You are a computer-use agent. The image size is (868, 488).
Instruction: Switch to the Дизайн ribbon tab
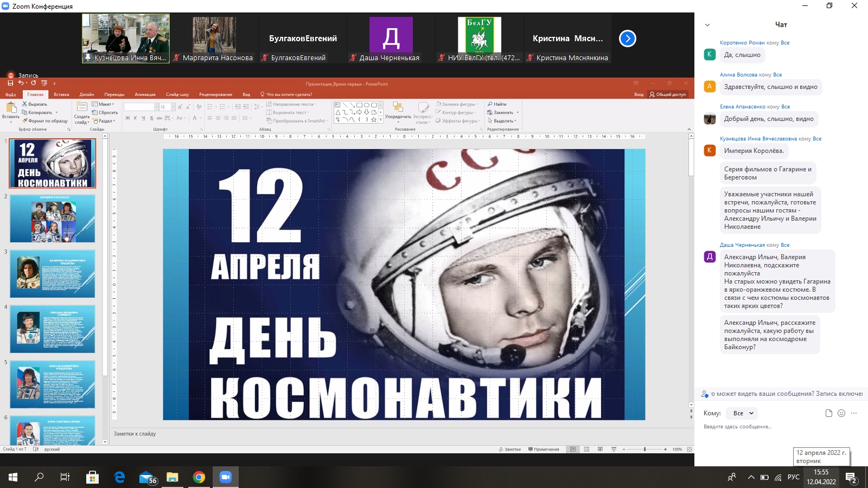click(87, 94)
